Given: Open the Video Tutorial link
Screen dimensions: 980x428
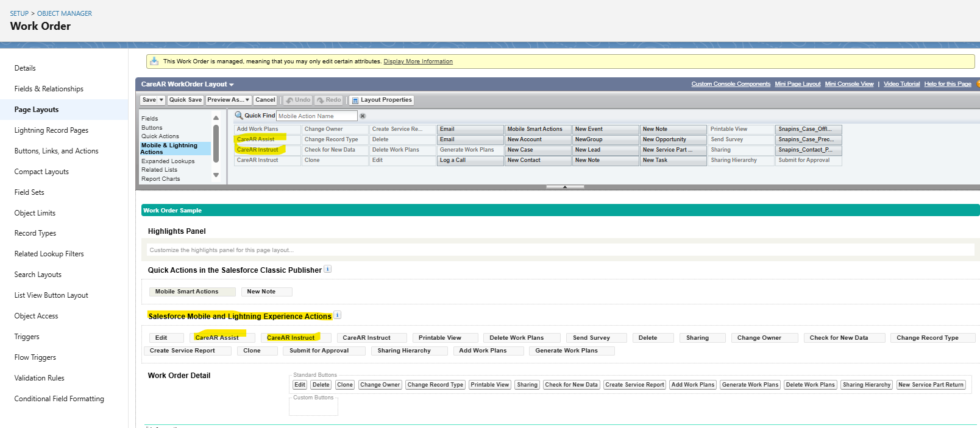Looking at the screenshot, I should pyautogui.click(x=901, y=84).
